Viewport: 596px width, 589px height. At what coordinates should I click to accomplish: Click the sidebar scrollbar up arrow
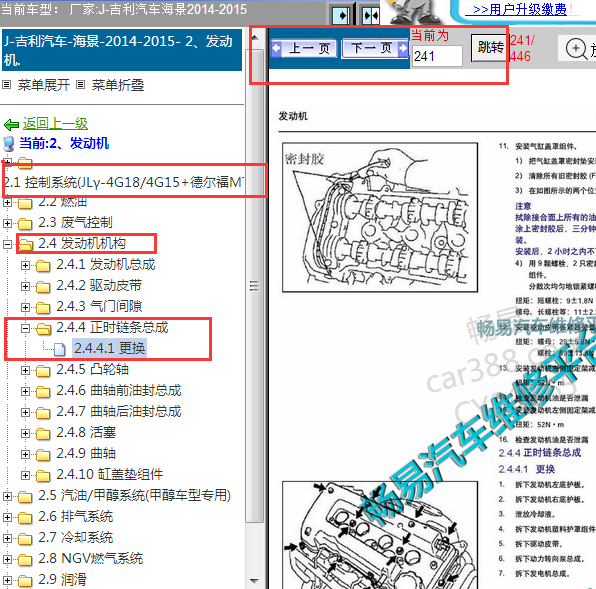255,38
